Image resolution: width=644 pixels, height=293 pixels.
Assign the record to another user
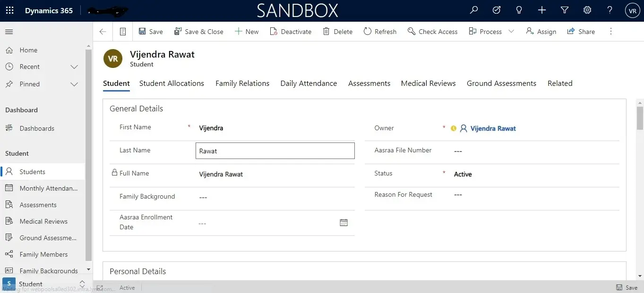[x=541, y=32]
